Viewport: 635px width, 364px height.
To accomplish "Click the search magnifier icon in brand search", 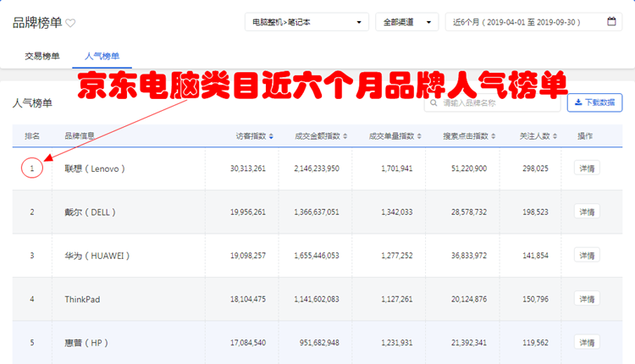I will 433,102.
